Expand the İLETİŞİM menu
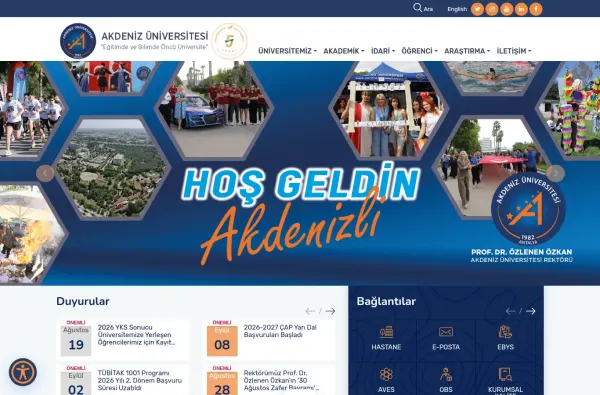Screen dimensions: 600x395 [x=514, y=51]
